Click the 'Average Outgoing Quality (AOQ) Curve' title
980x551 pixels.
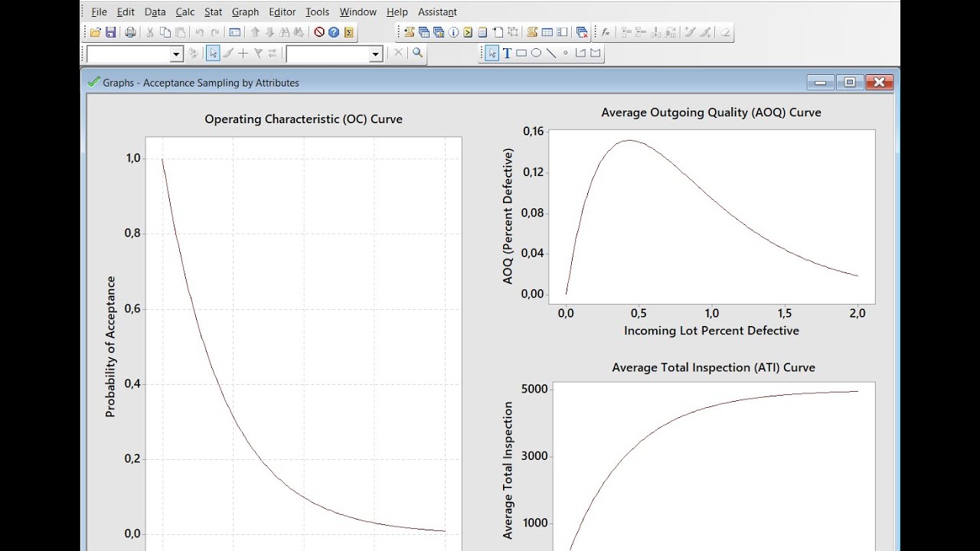point(711,112)
